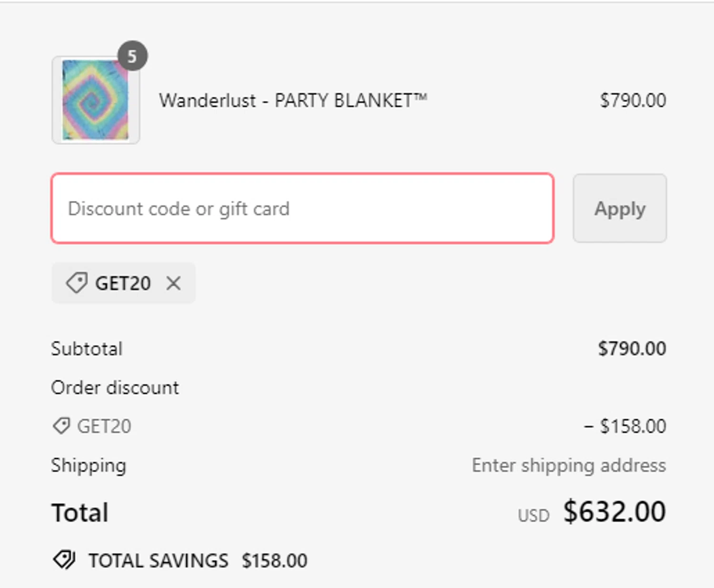This screenshot has width=714, height=588.
Task: Click the Order discount label
Action: click(x=115, y=388)
